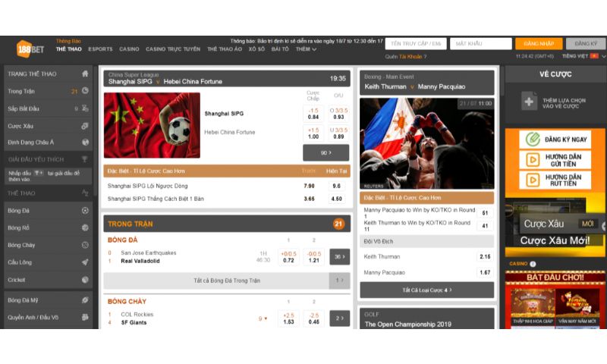Click the A-Z sort icon next to Thể Thao
Screen dimensions: 607x364
click(85, 193)
